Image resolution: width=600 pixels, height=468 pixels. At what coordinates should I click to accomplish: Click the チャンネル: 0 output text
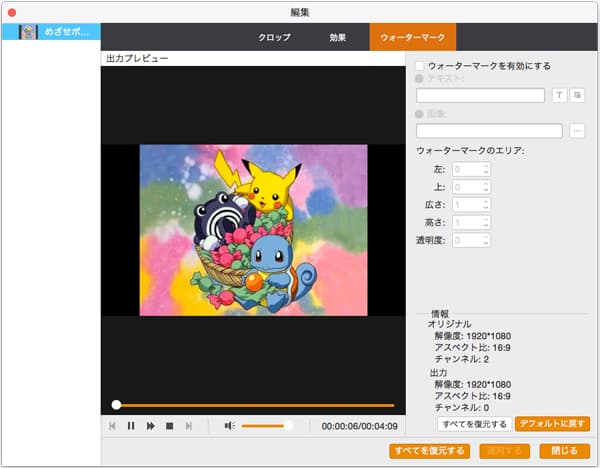tap(461, 408)
